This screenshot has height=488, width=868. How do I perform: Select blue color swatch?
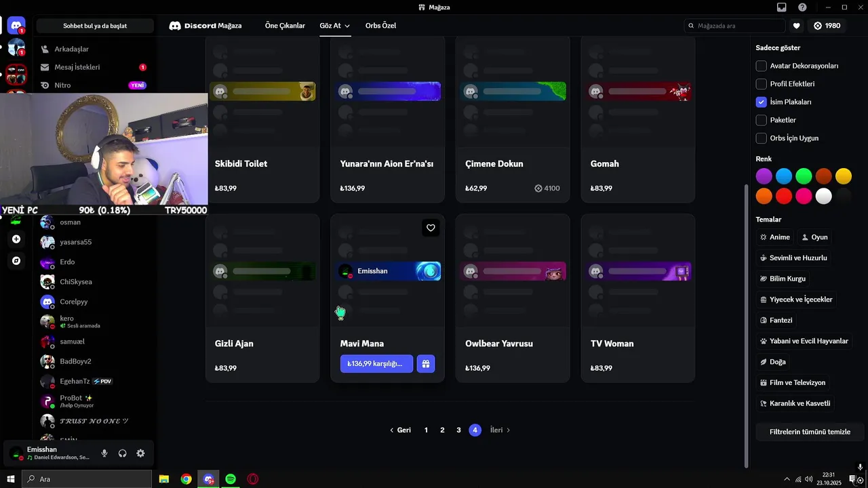(784, 176)
